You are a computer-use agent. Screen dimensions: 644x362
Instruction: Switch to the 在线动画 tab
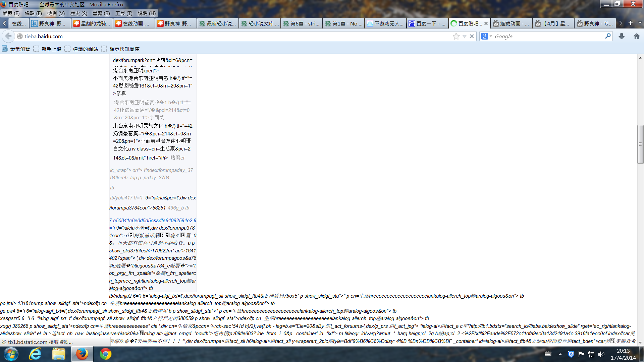pos(134,23)
